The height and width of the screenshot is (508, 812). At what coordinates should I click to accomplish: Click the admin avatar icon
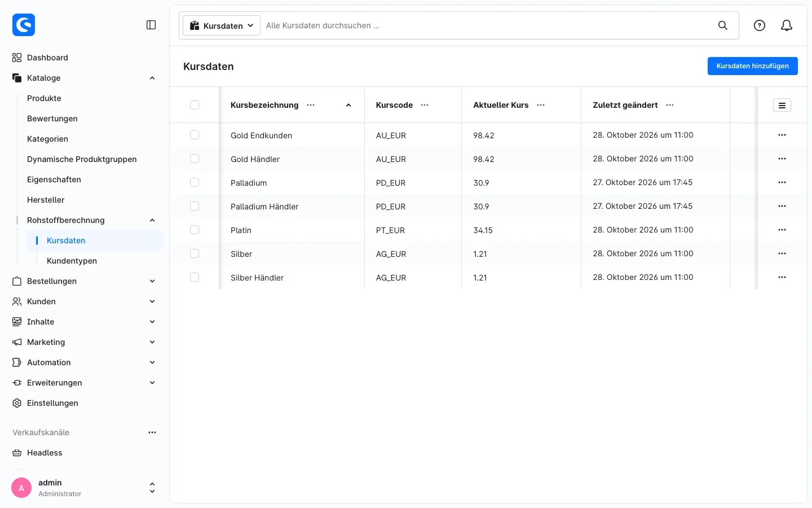point(21,488)
